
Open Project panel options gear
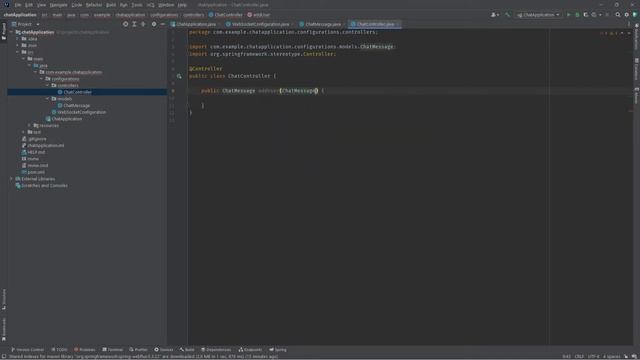154,24
